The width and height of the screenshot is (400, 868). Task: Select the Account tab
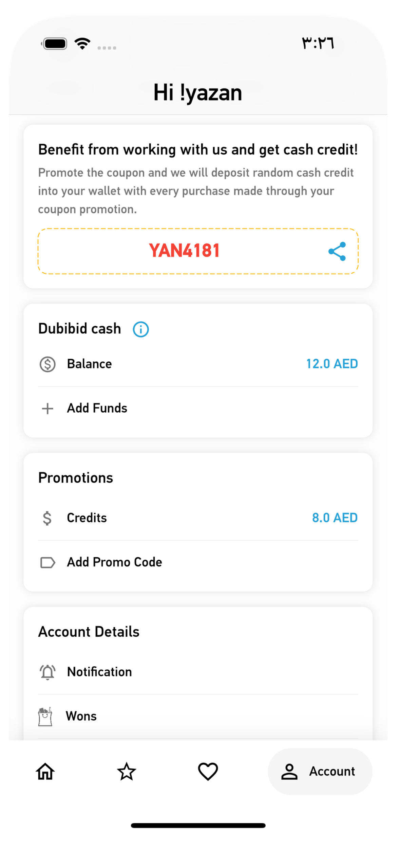click(x=320, y=771)
